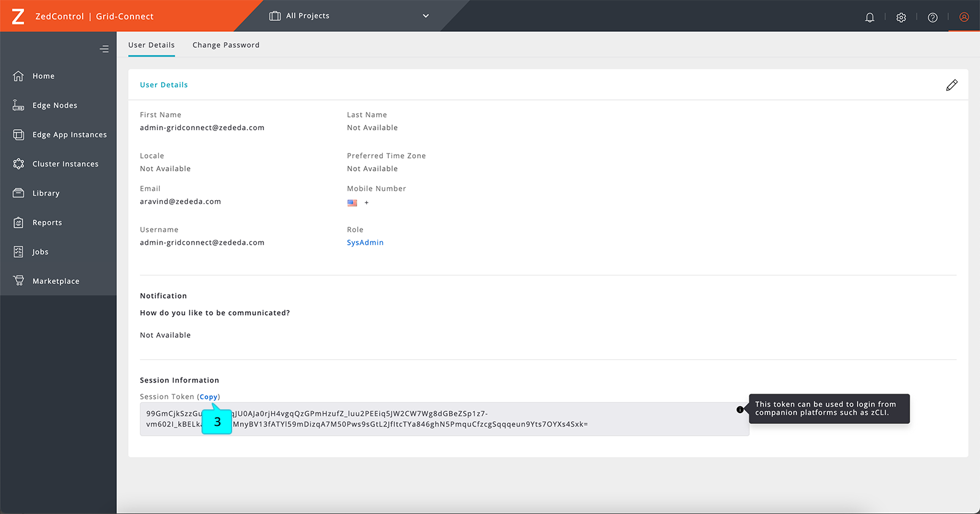The width and height of the screenshot is (980, 514).
Task: Open Jobs in sidebar
Action: (x=40, y=252)
